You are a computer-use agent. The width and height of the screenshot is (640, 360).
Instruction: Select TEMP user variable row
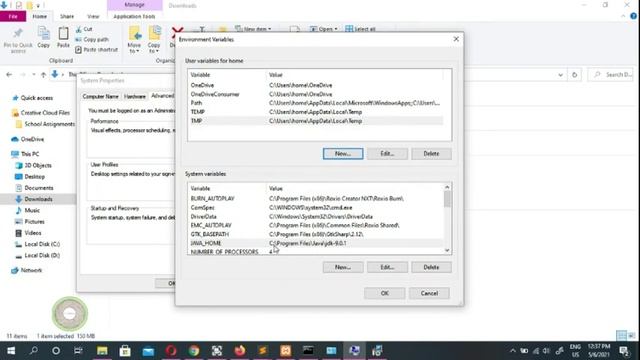(315, 112)
